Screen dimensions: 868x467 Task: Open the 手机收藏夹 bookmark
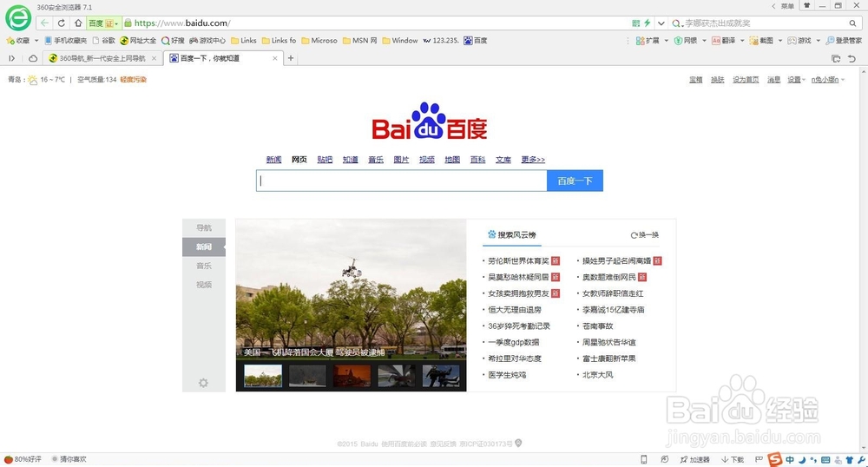[66, 41]
